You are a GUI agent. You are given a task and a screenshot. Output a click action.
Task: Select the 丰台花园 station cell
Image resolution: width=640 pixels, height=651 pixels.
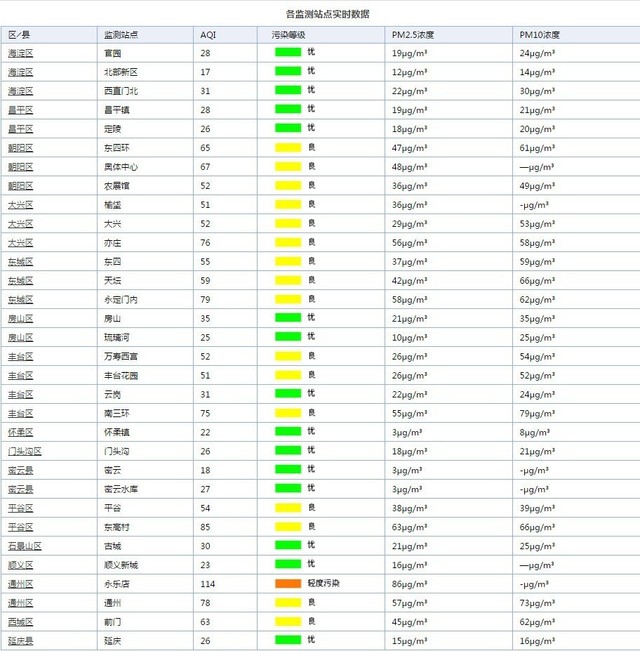pos(121,376)
